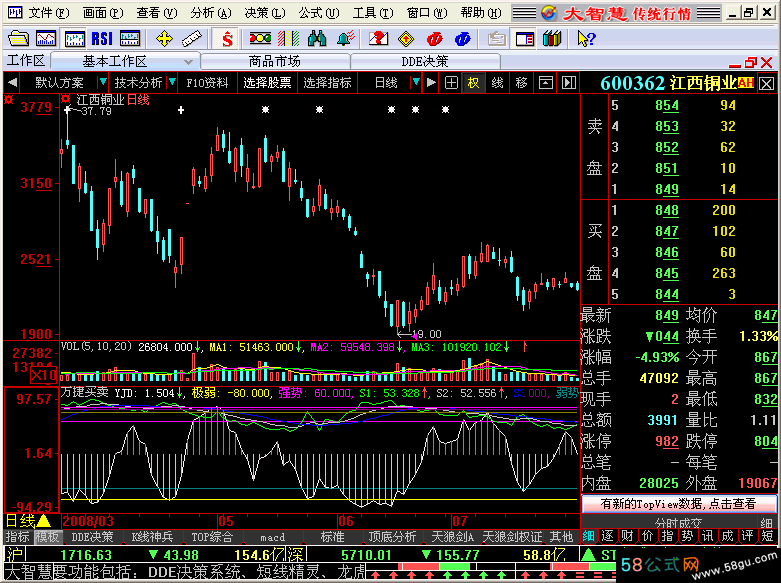
Task: Toggle the 势 trend button
Action: (687, 536)
